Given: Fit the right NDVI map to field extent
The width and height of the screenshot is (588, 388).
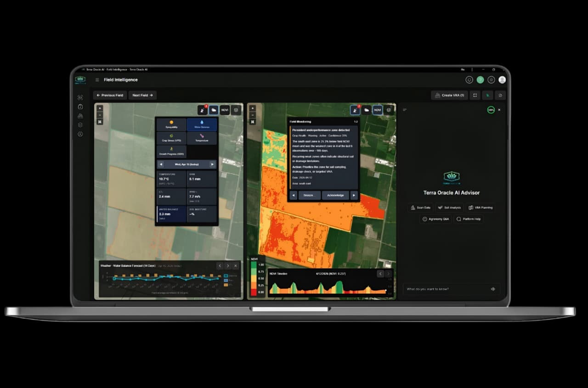Looking at the screenshot, I should pos(252,122).
